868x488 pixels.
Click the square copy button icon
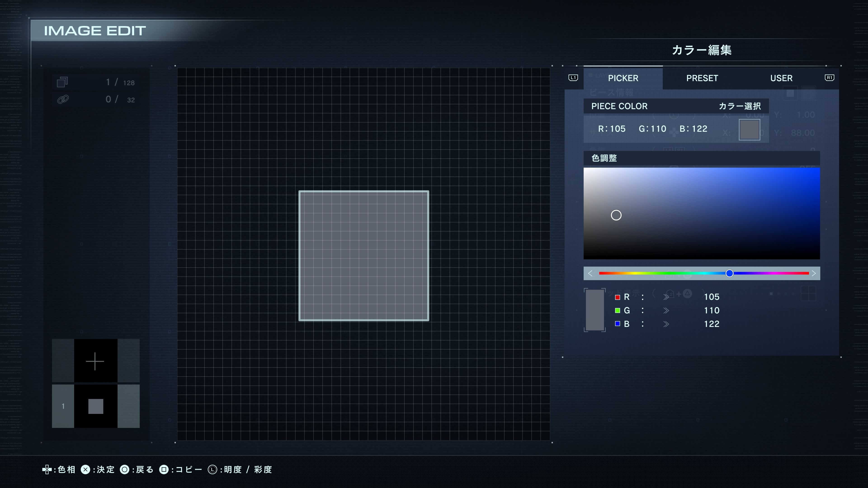(x=164, y=469)
